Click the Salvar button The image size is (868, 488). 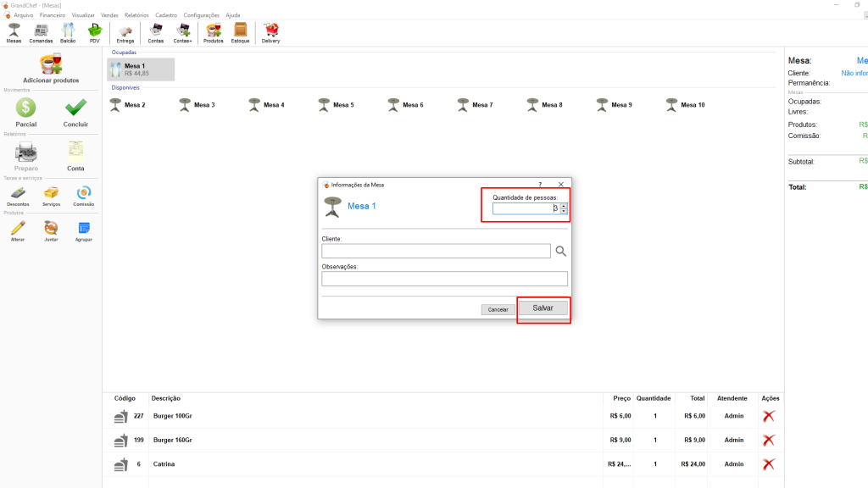pos(542,308)
